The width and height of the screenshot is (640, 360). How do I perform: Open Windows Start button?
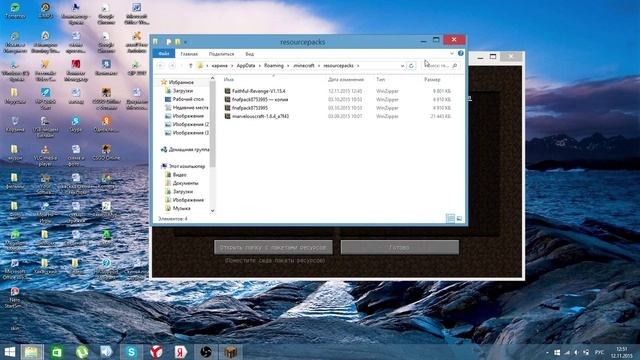pyautogui.click(x=9, y=352)
